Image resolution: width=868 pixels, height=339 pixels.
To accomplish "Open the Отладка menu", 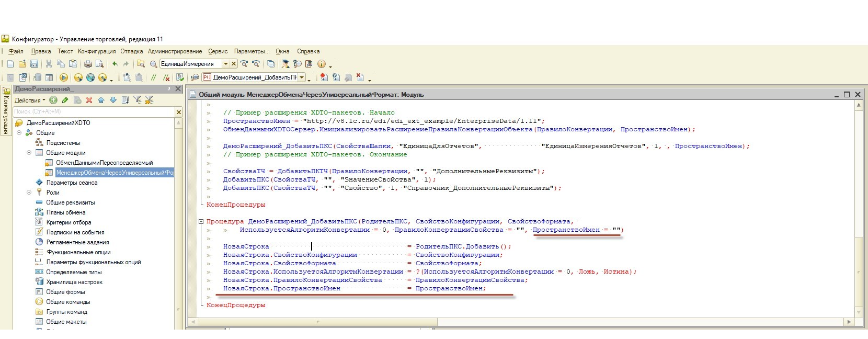I will tap(131, 51).
